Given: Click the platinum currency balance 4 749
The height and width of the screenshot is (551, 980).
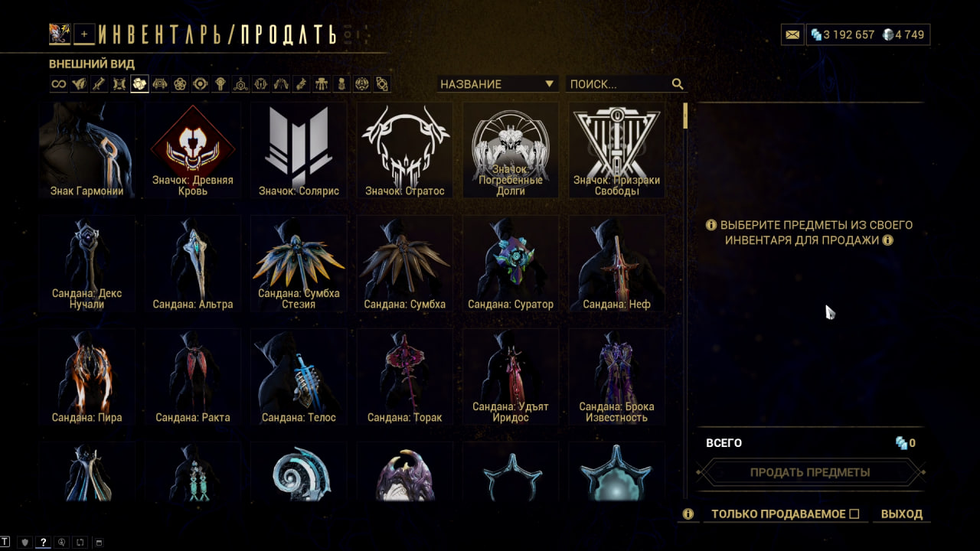Looking at the screenshot, I should click(903, 34).
